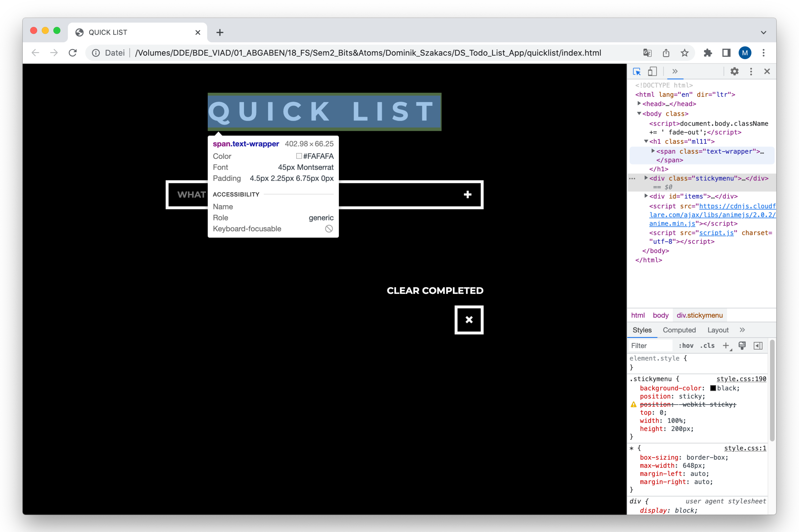
Task: Expand the head element node
Action: pyautogui.click(x=639, y=103)
